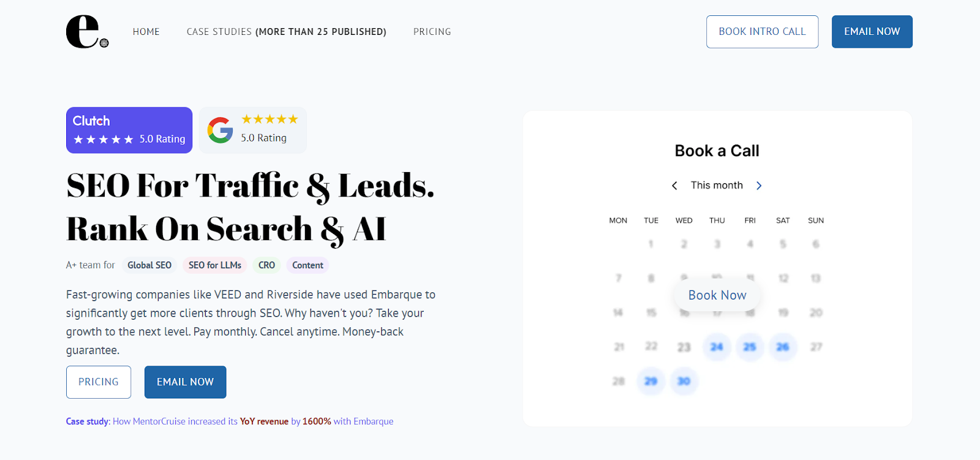Pick date 25 in the calendar
980x460 pixels.
click(x=750, y=347)
